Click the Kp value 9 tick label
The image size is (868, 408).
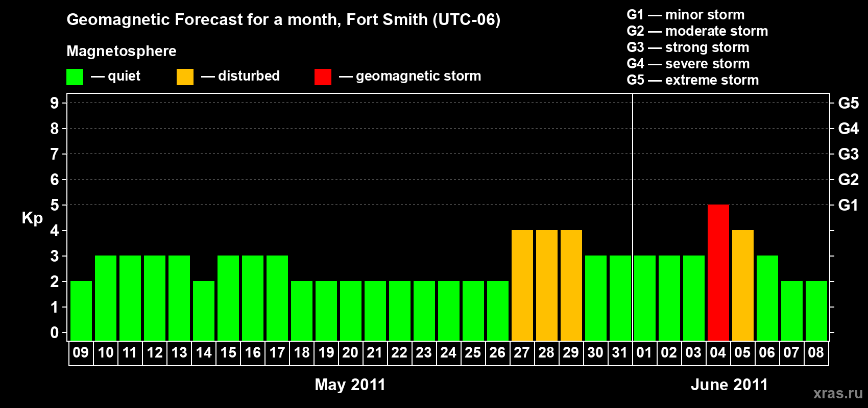tap(55, 103)
